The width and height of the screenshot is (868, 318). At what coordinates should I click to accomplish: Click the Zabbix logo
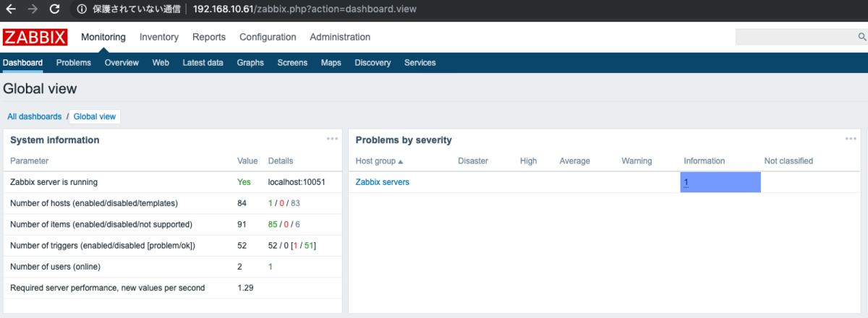35,37
